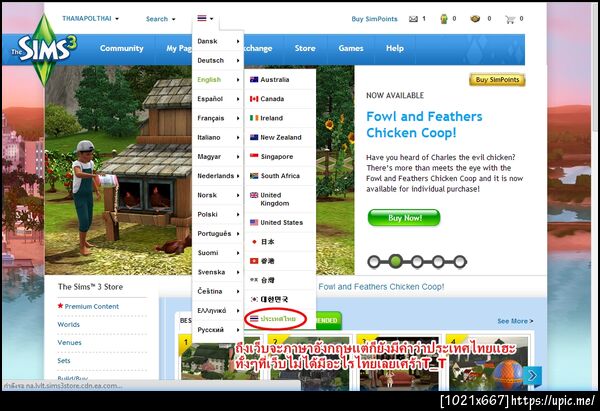Click the Japan flag icon
600x411 pixels.
pyautogui.click(x=254, y=242)
